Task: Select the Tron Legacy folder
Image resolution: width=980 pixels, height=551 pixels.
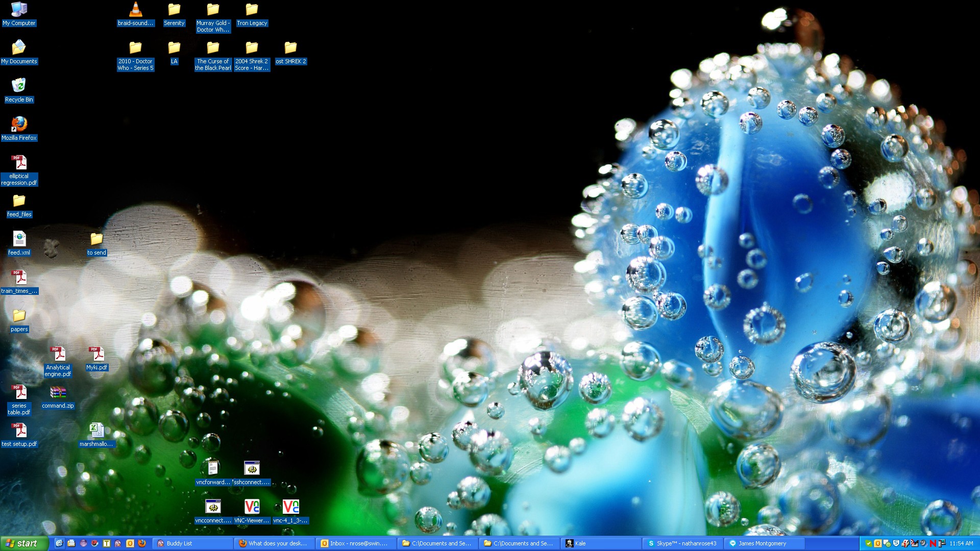Action: coord(252,10)
